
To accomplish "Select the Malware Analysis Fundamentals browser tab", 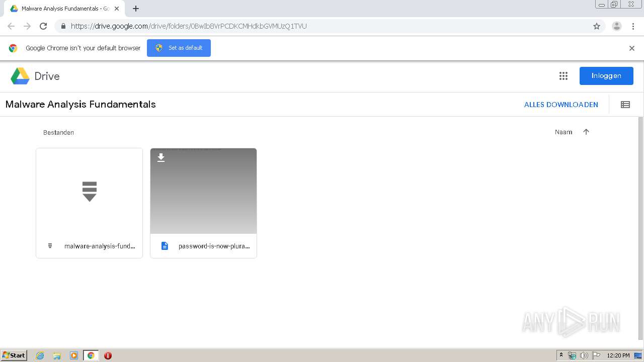I will coord(65,9).
